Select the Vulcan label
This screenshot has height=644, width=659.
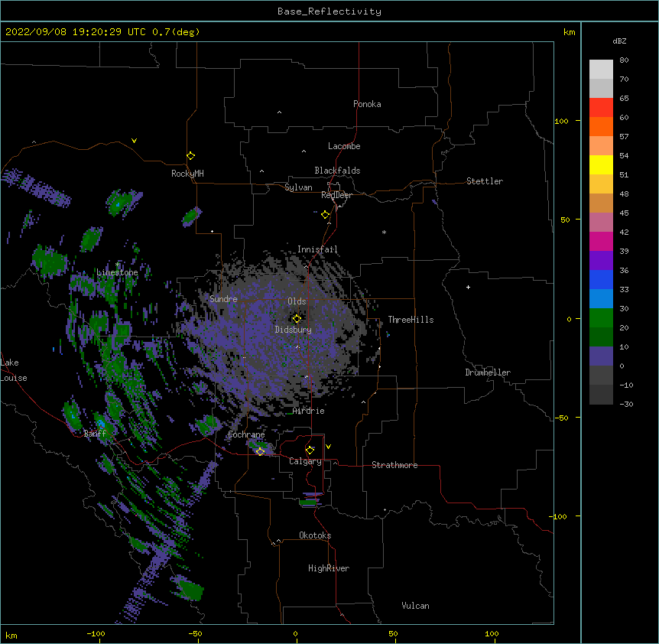coord(415,606)
